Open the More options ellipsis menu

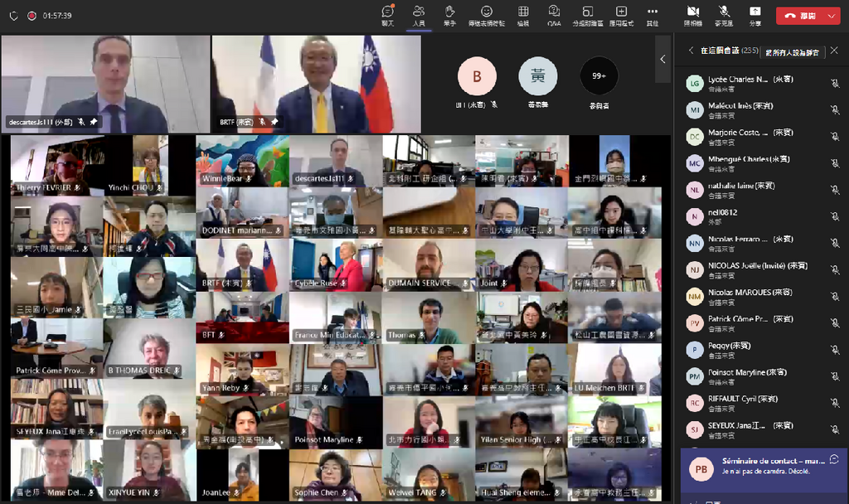coord(653,14)
